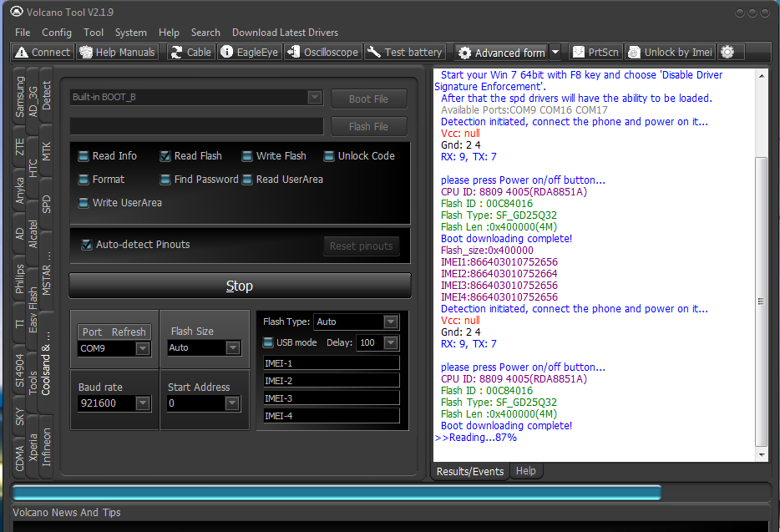Open the Search menu
The image size is (780, 532).
point(205,33)
